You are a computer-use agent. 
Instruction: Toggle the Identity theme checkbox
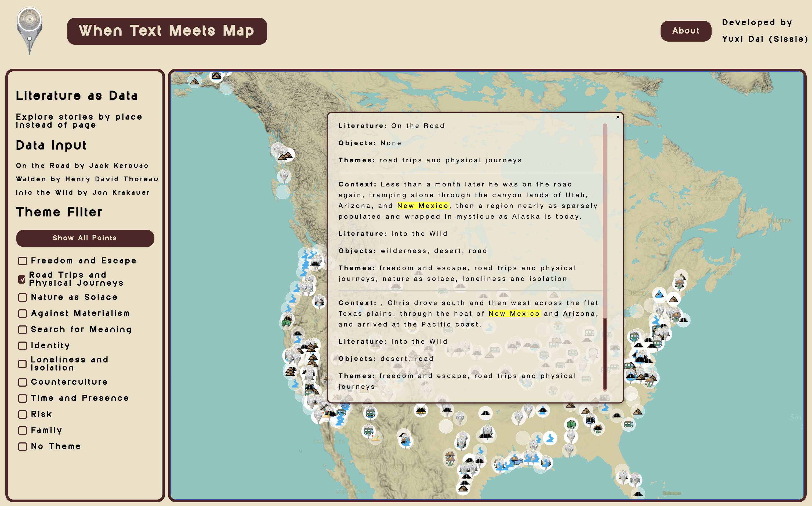coord(23,345)
